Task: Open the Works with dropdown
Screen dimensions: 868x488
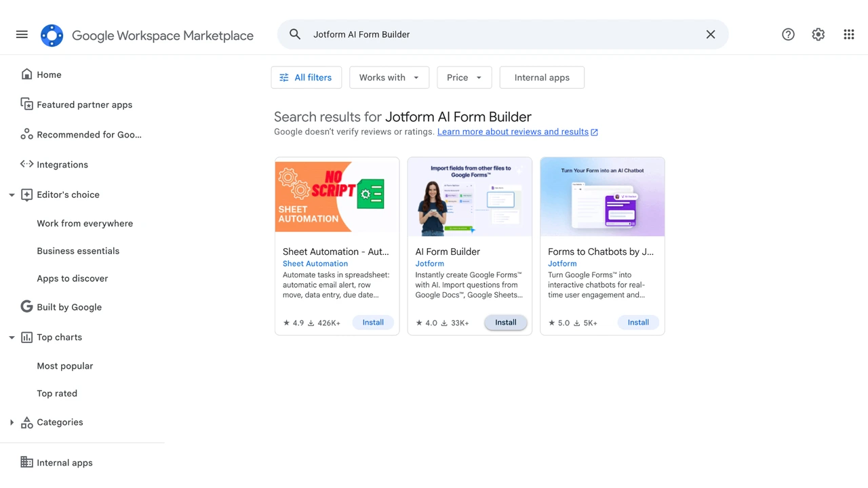Action: click(x=389, y=77)
